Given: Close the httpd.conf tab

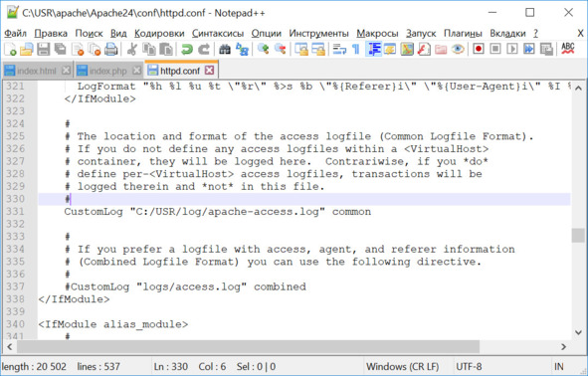Looking at the screenshot, I should click(210, 70).
